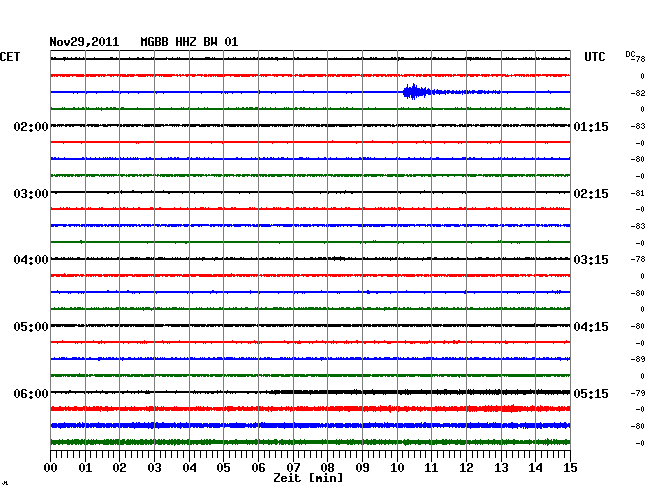Screen dimensions: 650x494
Task: Click minute tick label 09 on axis
Action: tap(362, 467)
